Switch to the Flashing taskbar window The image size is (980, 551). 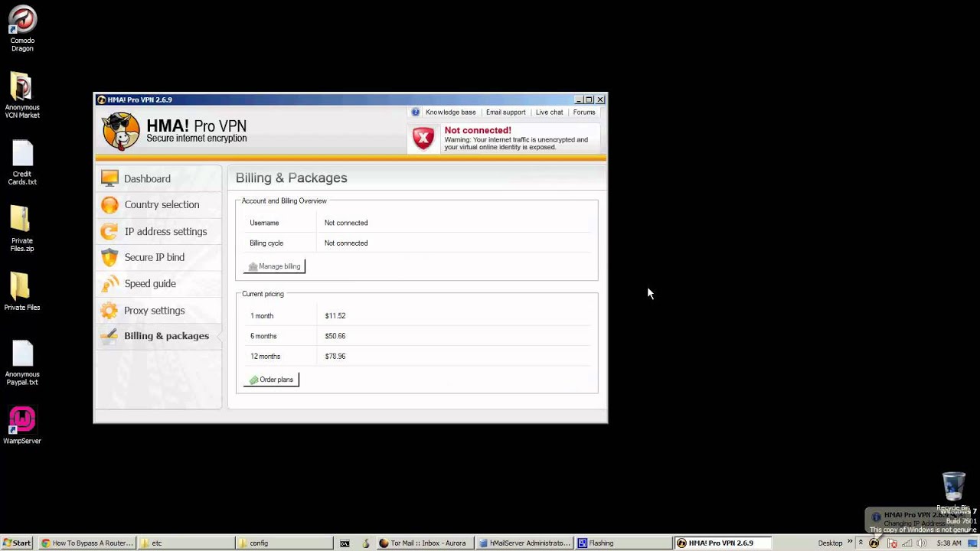622,543
